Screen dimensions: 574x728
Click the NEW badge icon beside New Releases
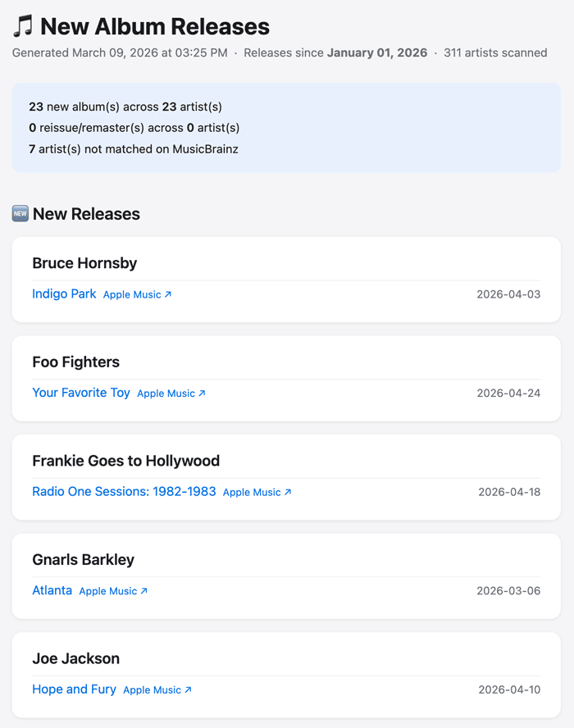pos(20,213)
